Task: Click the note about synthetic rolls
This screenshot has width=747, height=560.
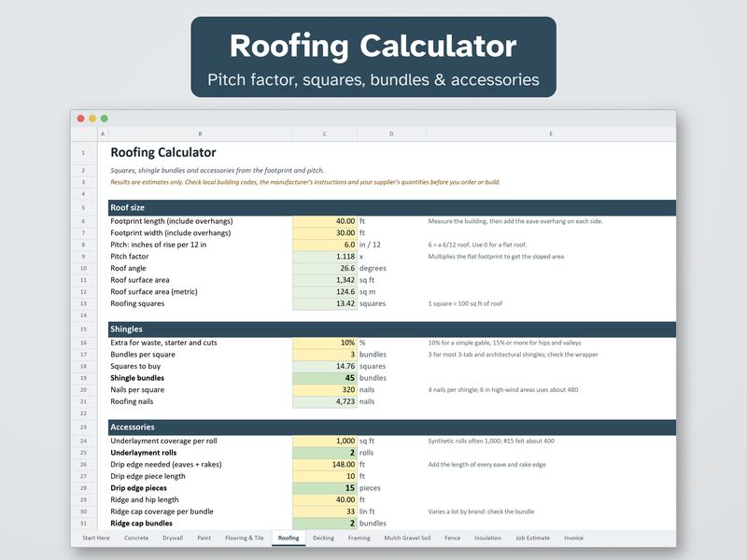Action: [x=491, y=441]
